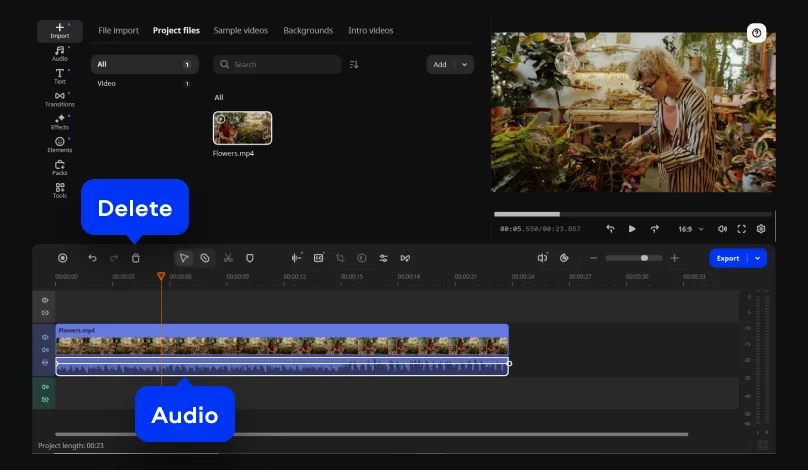Click the Crop tool icon
Image resolution: width=808 pixels, height=470 pixels.
point(340,258)
